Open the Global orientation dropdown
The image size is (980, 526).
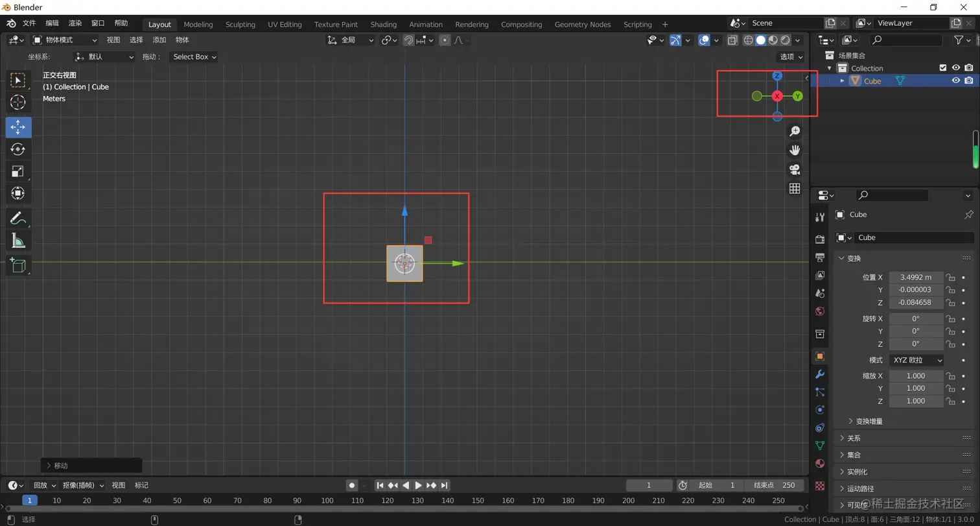(x=350, y=40)
